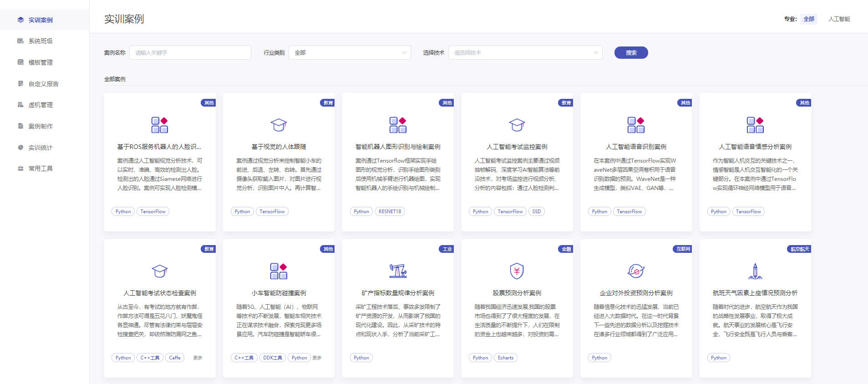Screen dimensions: 868x384
Task: Click the rocket icon on 航班天气因素上座情况预测分析
Action: 755,271
